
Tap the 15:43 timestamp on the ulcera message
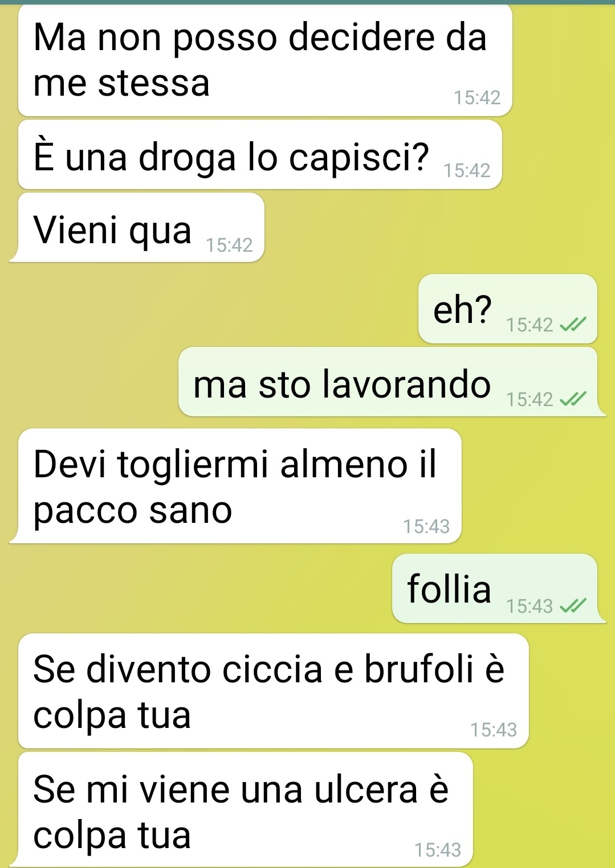coord(438,850)
